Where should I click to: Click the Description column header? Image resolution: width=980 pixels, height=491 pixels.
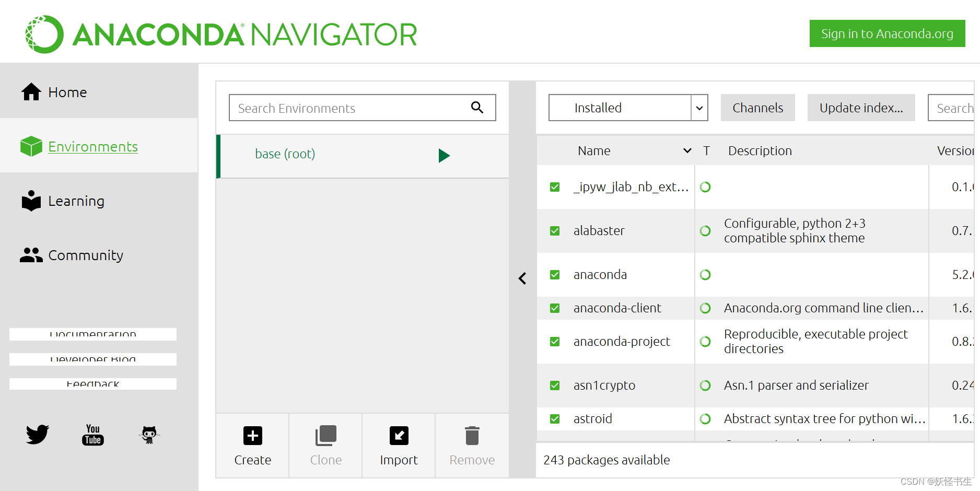tap(760, 151)
